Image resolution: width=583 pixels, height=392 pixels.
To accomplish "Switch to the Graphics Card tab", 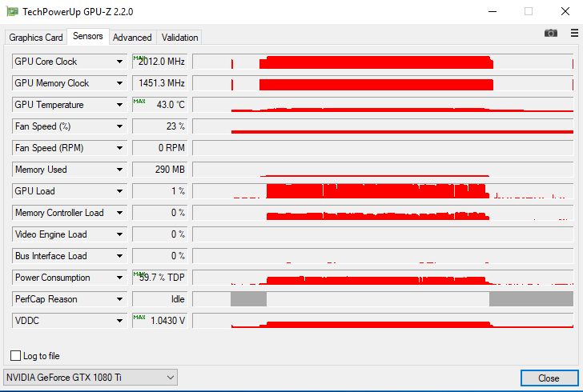I will pos(36,38).
